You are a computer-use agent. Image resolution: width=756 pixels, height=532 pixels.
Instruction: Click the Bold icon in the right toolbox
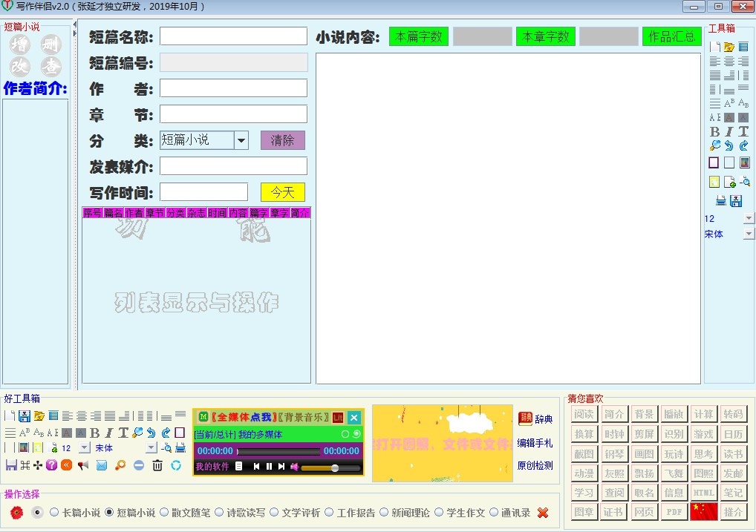[714, 131]
